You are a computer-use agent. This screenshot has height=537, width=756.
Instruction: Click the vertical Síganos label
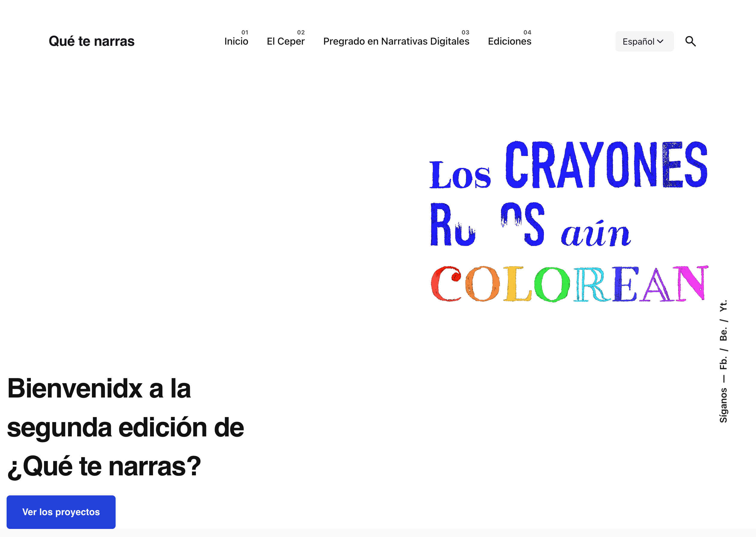[x=723, y=405]
